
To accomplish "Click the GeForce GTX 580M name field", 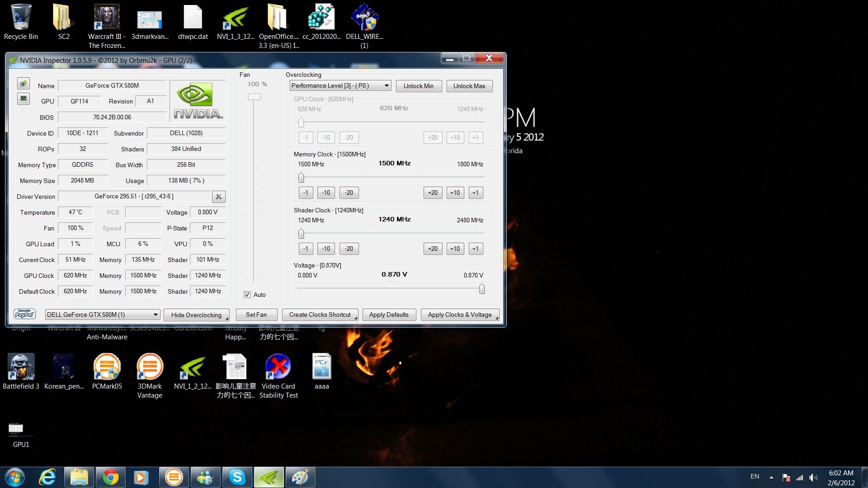I will tap(112, 85).
